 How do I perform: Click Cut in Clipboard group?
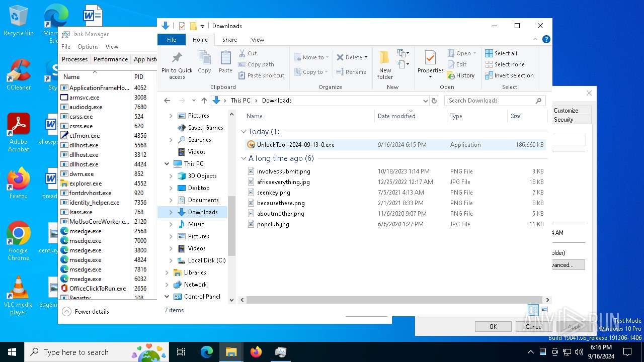pyautogui.click(x=248, y=53)
